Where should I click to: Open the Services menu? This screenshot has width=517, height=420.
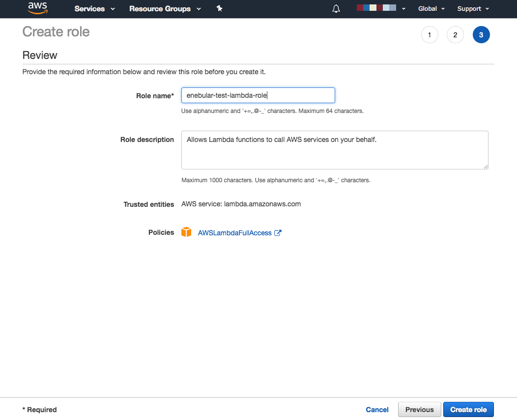point(94,9)
